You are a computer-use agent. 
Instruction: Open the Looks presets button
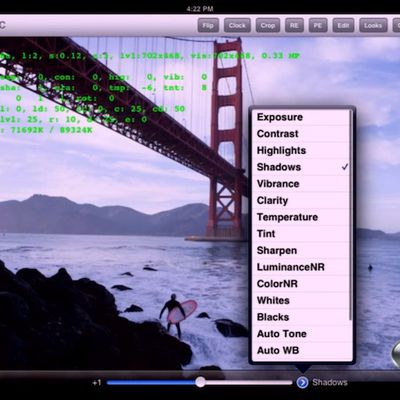click(x=373, y=25)
